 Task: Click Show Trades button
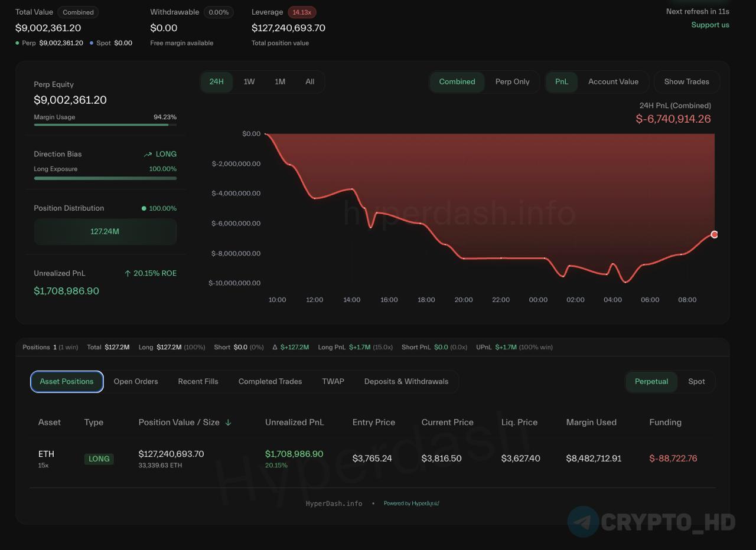pos(686,81)
